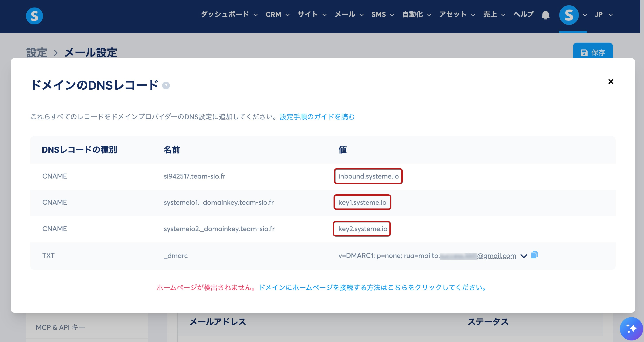Open the アセット dropdown menu
The height and width of the screenshot is (342, 644).
[457, 14]
